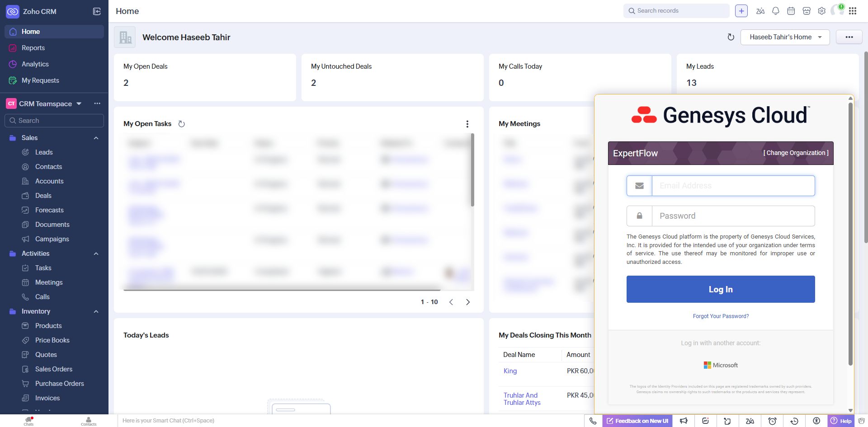Click Forgot Your Password link

coord(721,316)
